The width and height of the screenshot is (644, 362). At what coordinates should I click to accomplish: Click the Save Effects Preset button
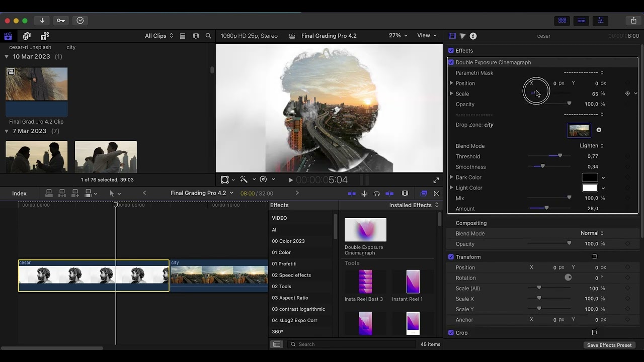[x=609, y=345]
